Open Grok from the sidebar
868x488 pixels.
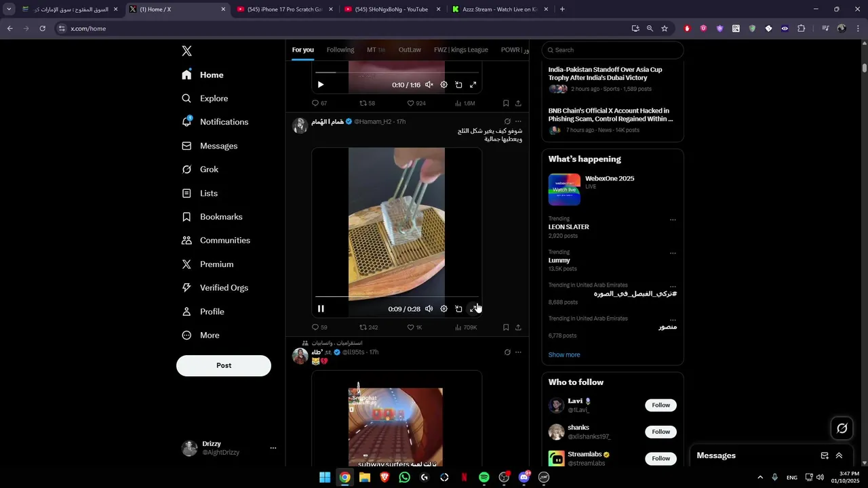pos(200,169)
